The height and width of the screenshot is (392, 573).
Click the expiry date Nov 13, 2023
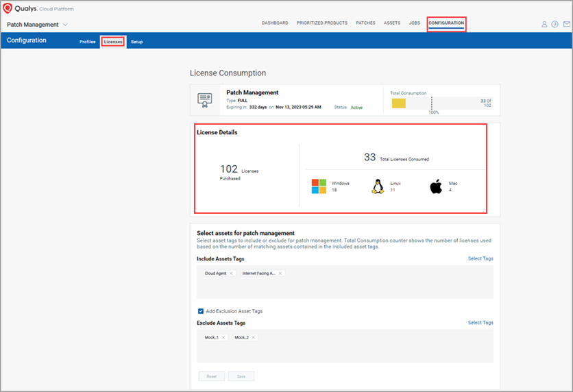coord(298,107)
